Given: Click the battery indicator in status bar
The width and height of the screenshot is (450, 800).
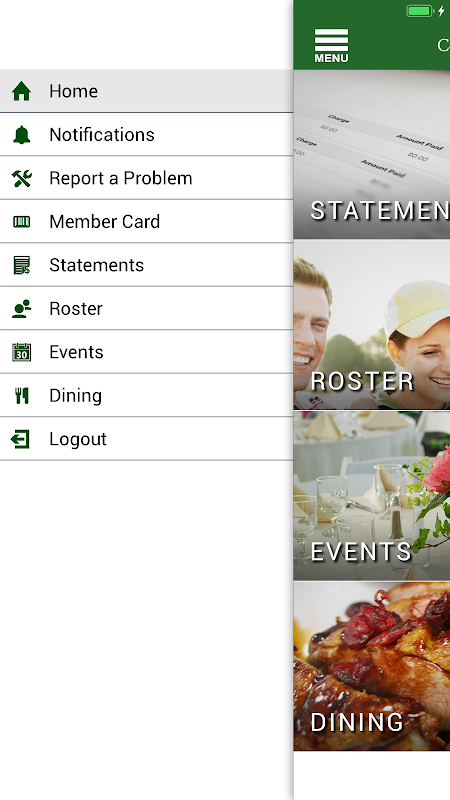Looking at the screenshot, I should pyautogui.click(x=420, y=11).
